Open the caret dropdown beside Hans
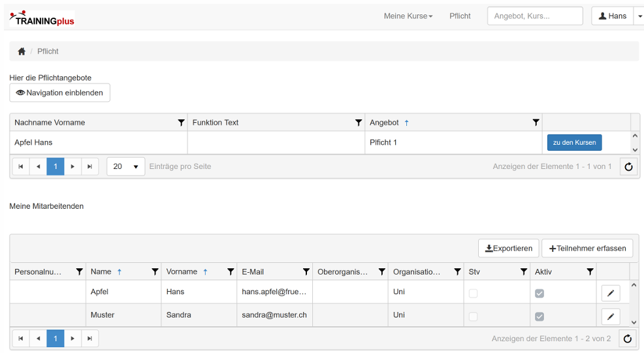This screenshot has height=353, width=644. click(x=638, y=16)
